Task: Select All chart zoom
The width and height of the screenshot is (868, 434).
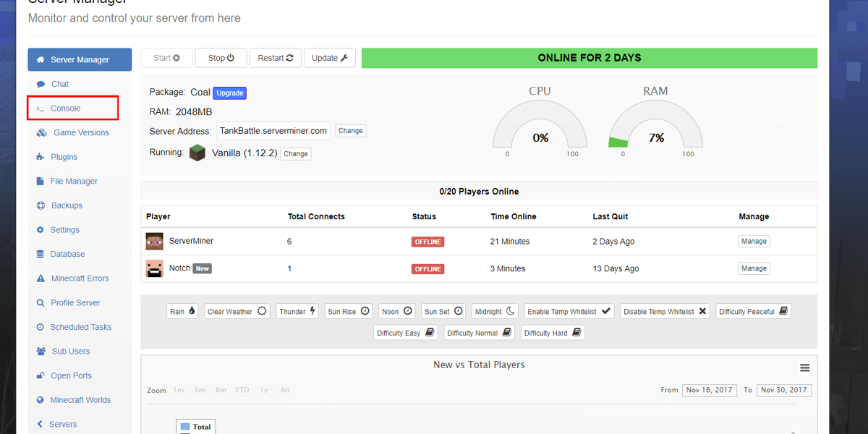Action: pyautogui.click(x=285, y=390)
